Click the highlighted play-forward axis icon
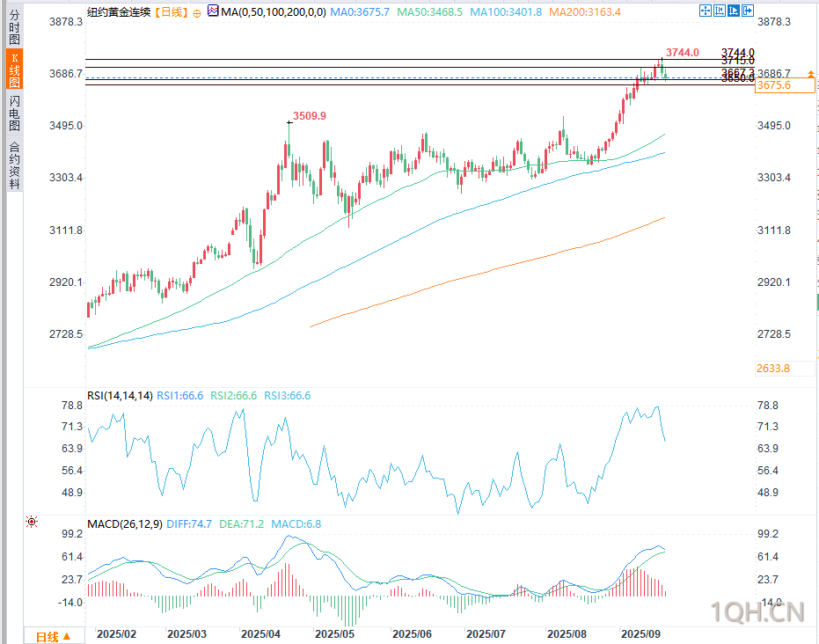819x644 pixels. click(734, 11)
